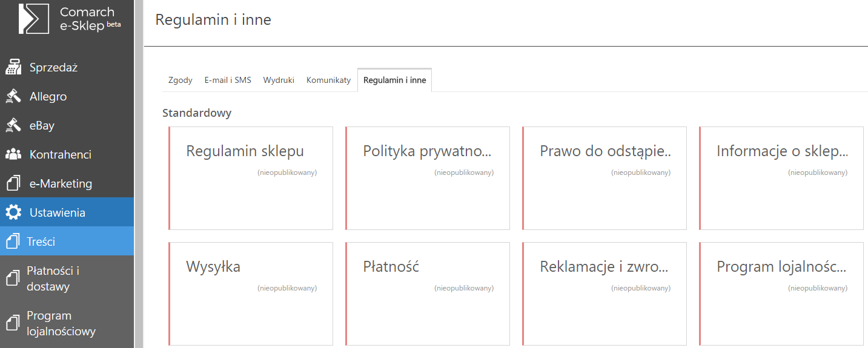868x348 pixels.
Task: Click the Ustawienia gear icon
Action: 13,212
